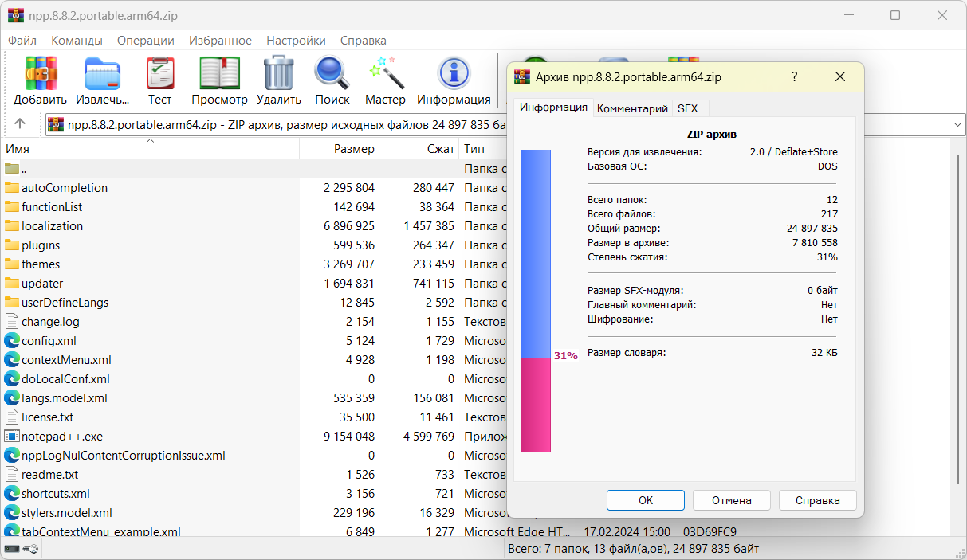Click the Справка button in dialog
967x560 pixels.
point(818,500)
